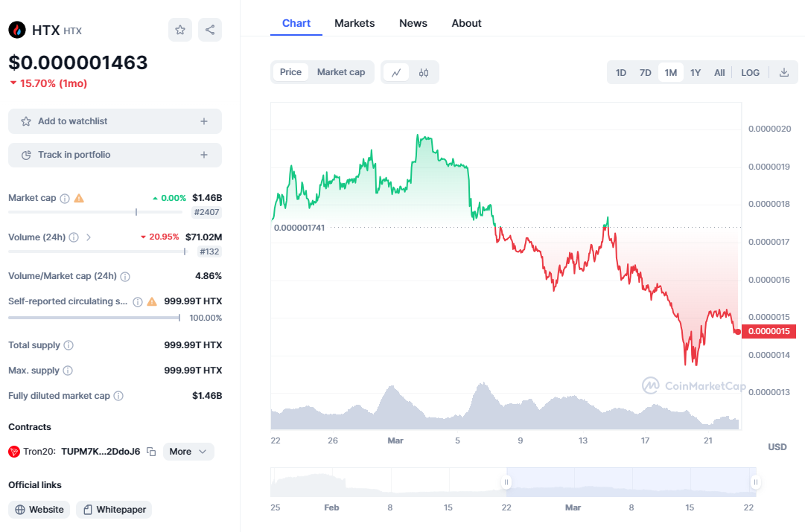Click the red current price label 0.0000015
The height and width of the screenshot is (532, 805).
tap(769, 331)
